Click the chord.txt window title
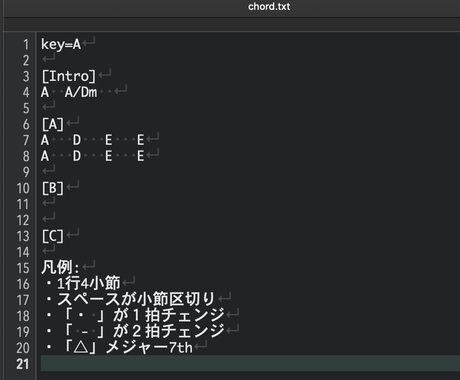Image resolution: width=460 pixels, height=380 pixels. pyautogui.click(x=269, y=7)
